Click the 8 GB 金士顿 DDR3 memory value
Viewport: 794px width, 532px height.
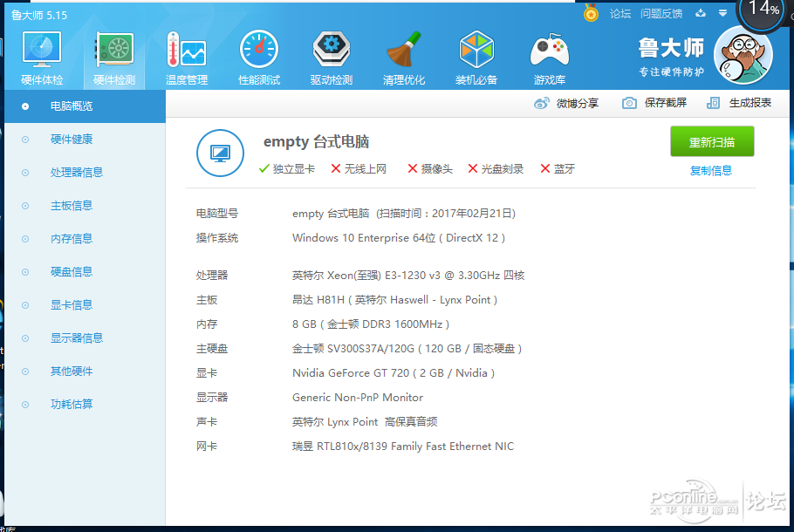click(x=371, y=324)
